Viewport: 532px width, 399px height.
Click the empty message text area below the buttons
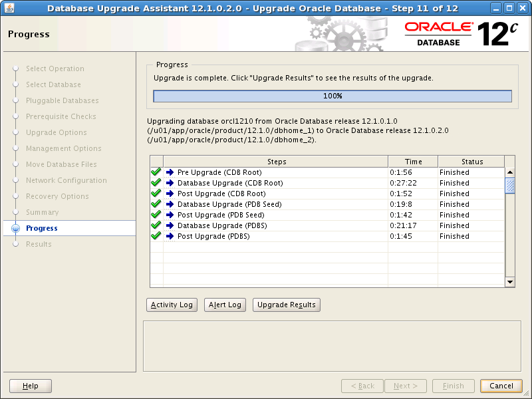pos(332,346)
